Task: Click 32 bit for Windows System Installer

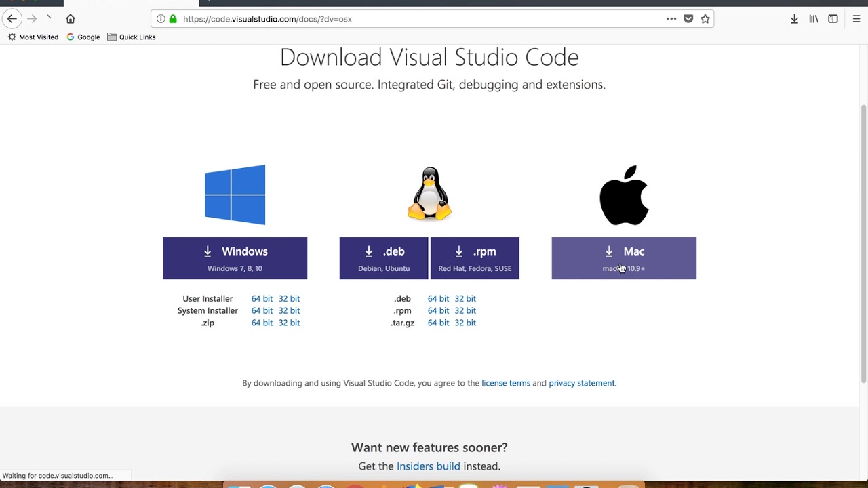Action: pyautogui.click(x=289, y=310)
